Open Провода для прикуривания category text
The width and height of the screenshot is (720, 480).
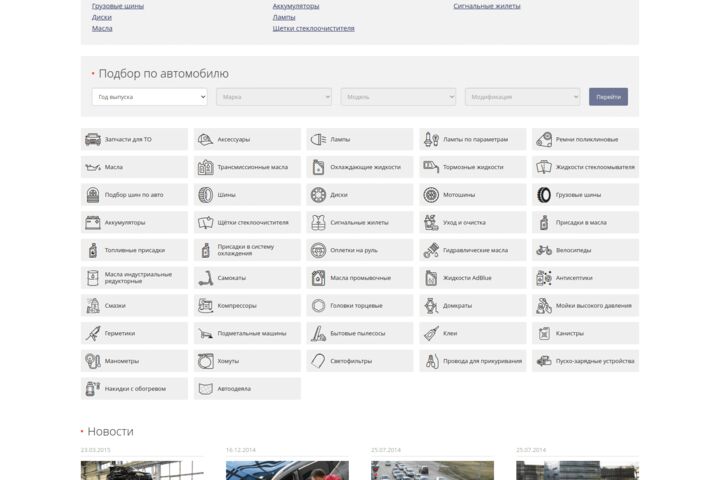coord(483,361)
